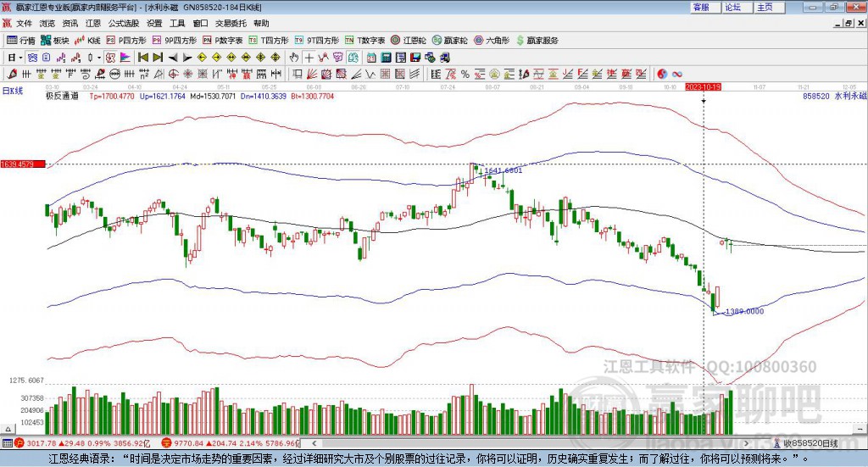Toggle the crosshair cursor tool
This screenshot has width=868, height=467.
pyautogui.click(x=309, y=58)
